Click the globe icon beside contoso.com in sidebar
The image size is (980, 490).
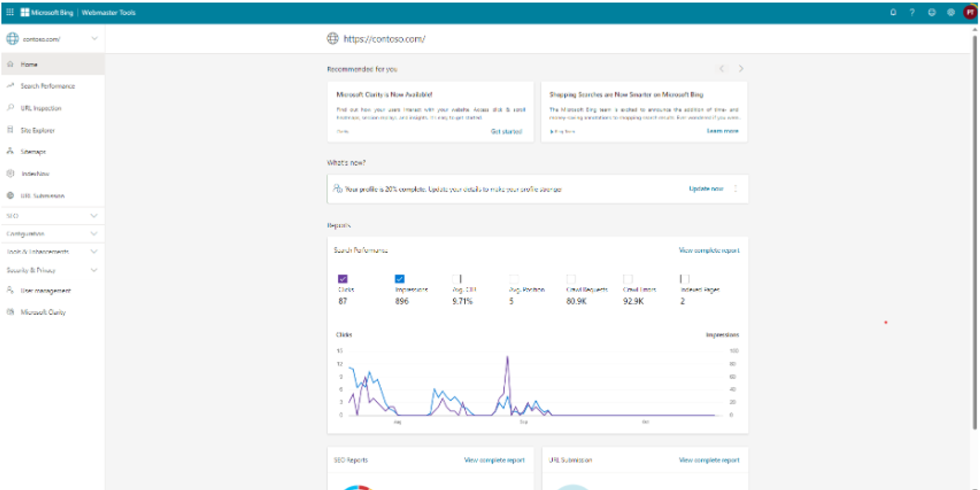pos(13,39)
